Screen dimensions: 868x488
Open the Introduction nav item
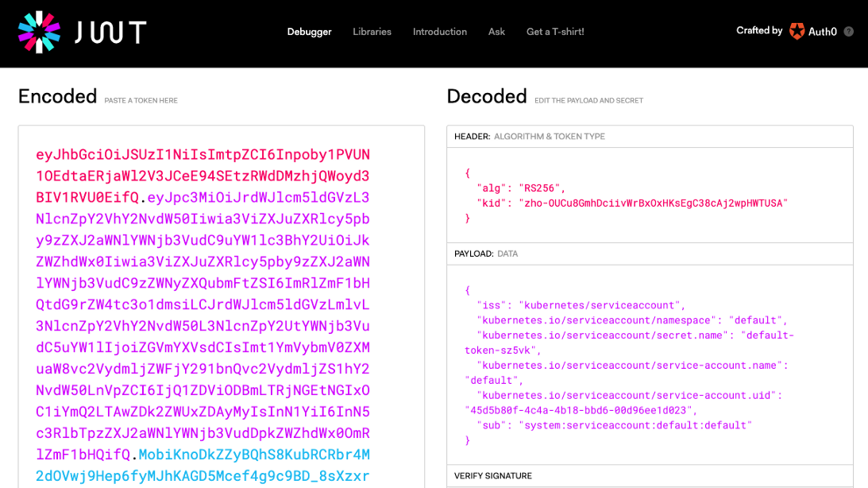click(x=439, y=32)
